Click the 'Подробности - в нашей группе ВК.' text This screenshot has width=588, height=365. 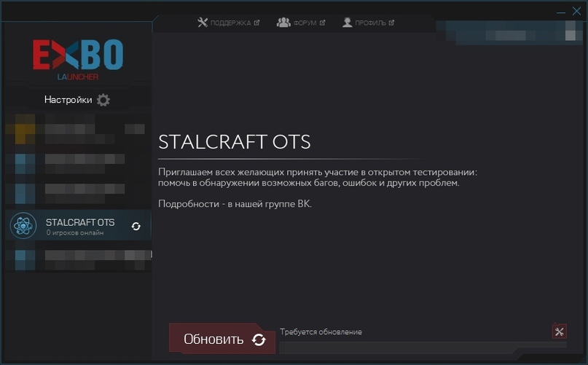(235, 204)
